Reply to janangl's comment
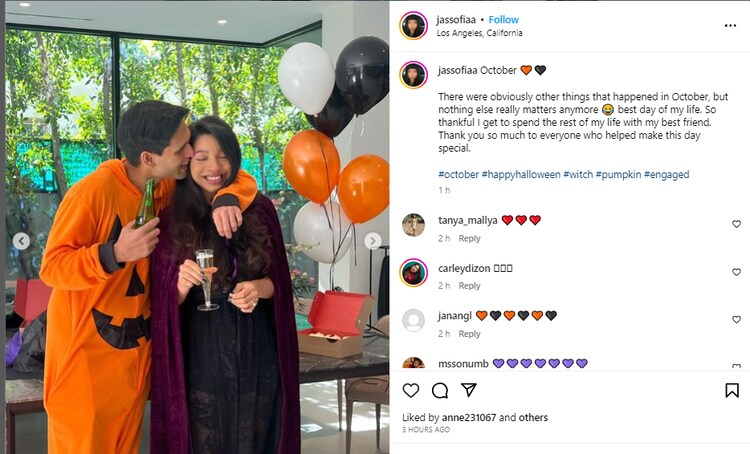Image resolution: width=750 pixels, height=454 pixels. coord(469,334)
